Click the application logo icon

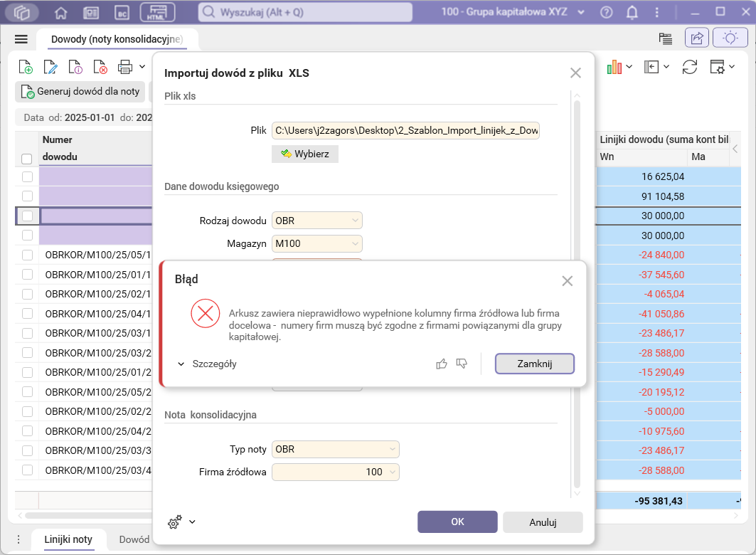pos(22,13)
